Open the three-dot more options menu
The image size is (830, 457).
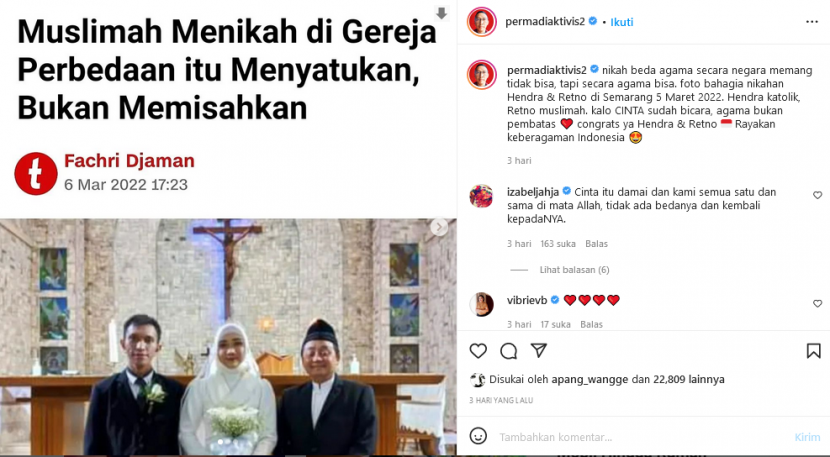pos(812,22)
